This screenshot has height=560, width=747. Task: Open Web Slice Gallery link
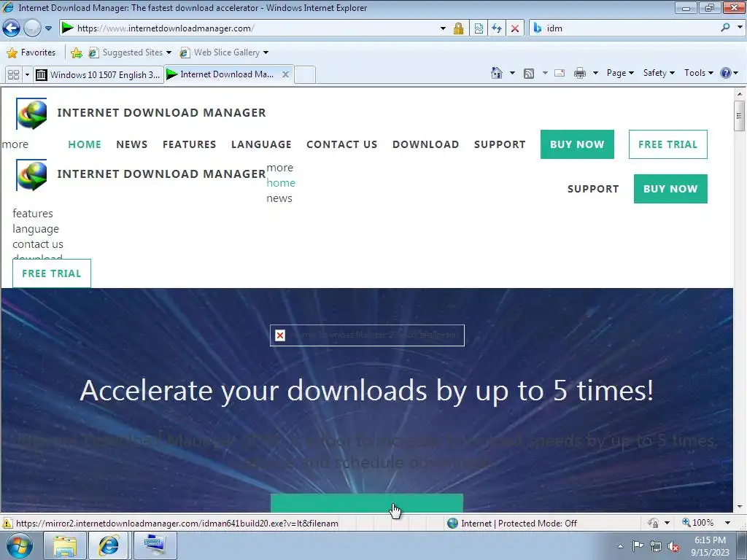(x=224, y=52)
